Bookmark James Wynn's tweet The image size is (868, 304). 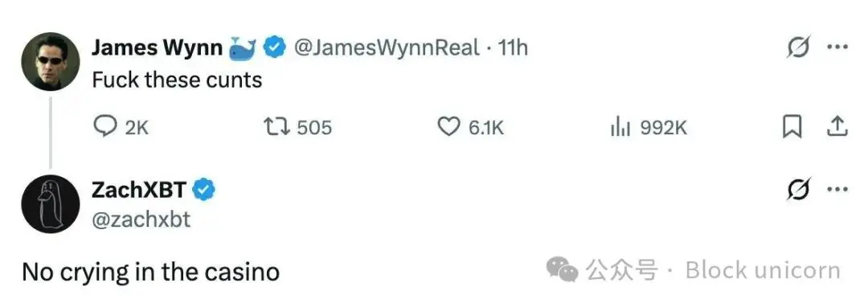tap(792, 127)
